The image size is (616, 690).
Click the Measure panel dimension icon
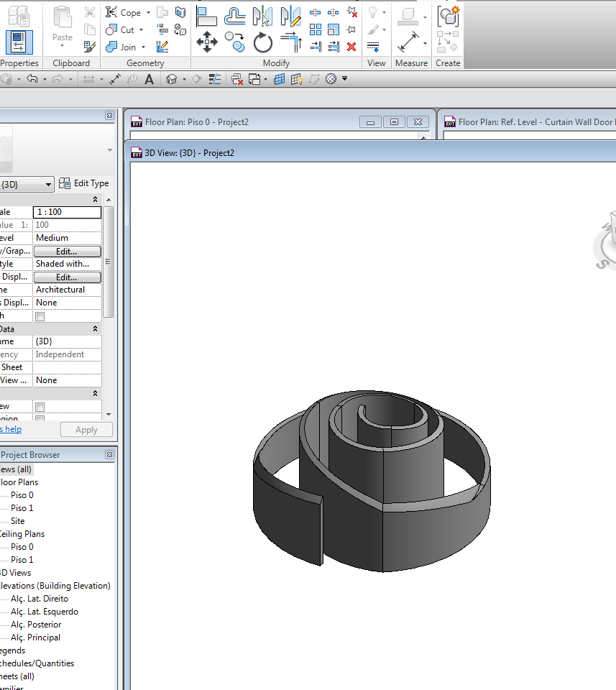click(x=408, y=42)
